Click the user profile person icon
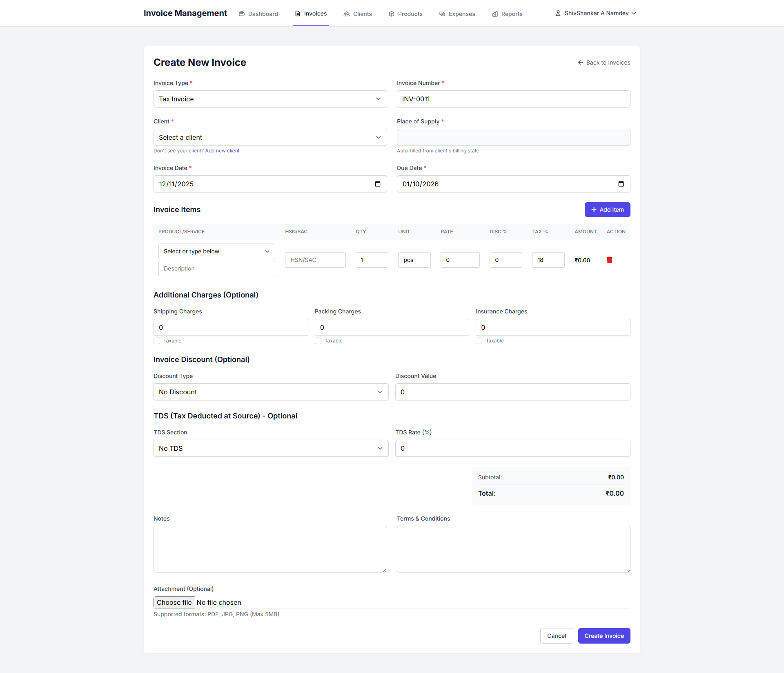The image size is (784, 673). tap(558, 13)
